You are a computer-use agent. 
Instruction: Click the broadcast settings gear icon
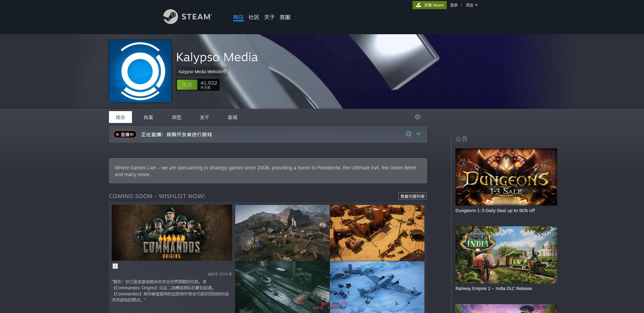point(408,134)
